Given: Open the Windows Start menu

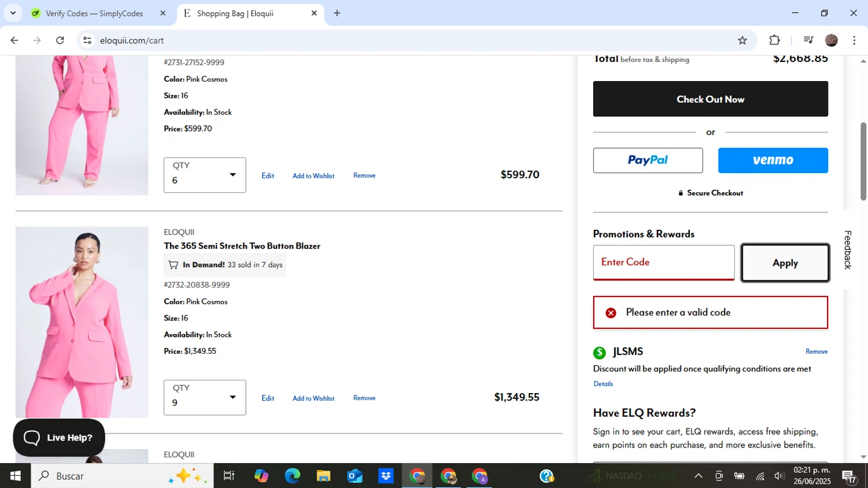Looking at the screenshot, I should pyautogui.click(x=15, y=476).
